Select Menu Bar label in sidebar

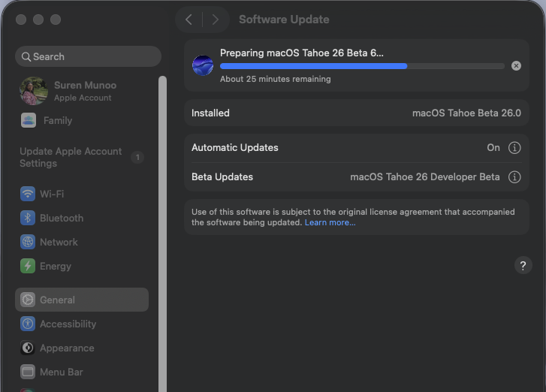tap(62, 372)
